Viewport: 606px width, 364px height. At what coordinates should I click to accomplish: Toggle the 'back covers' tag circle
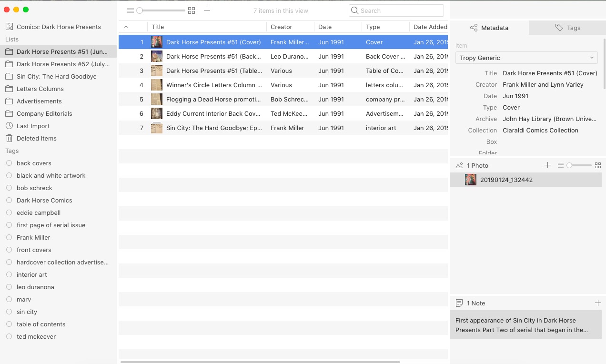pyautogui.click(x=9, y=163)
